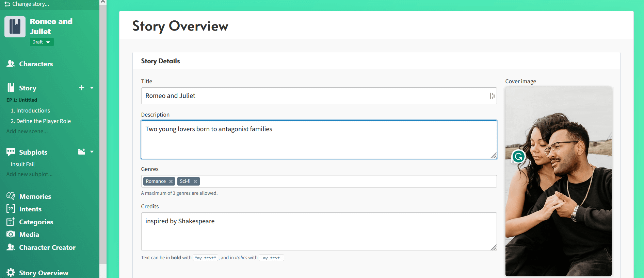Select Categories from the sidebar
The width and height of the screenshot is (644, 278).
coord(36,222)
